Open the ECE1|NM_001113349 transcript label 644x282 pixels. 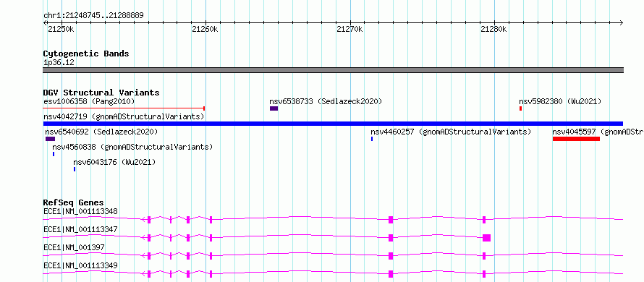coord(80,265)
